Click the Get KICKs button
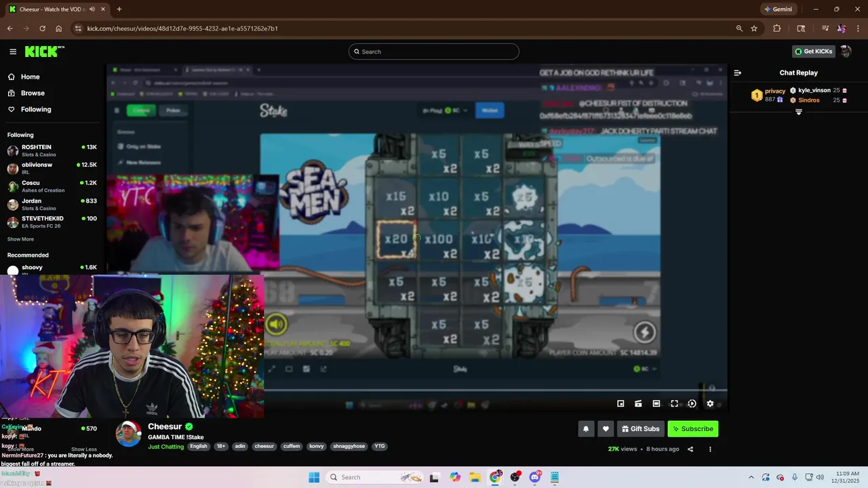Image resolution: width=868 pixels, height=488 pixels. tap(813, 52)
